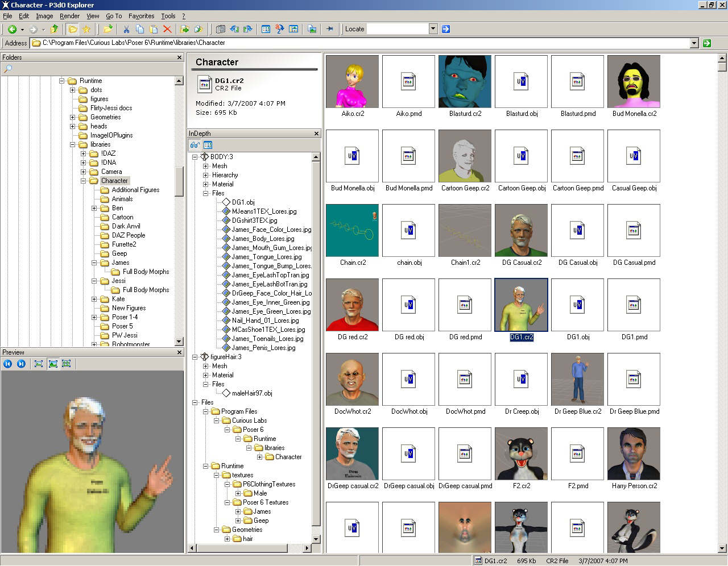Toggle the middle fit-image preview mode

53,364
